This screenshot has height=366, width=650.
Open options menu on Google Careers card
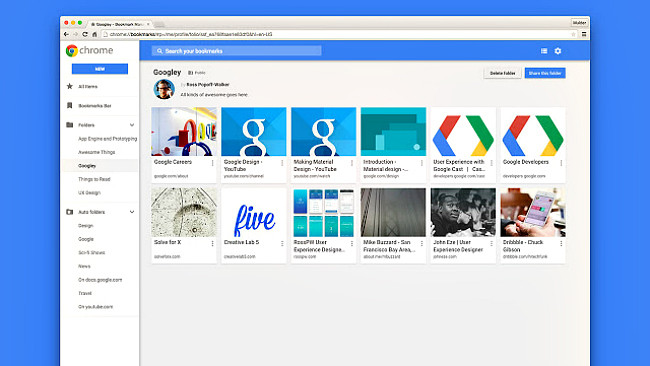coord(213,163)
